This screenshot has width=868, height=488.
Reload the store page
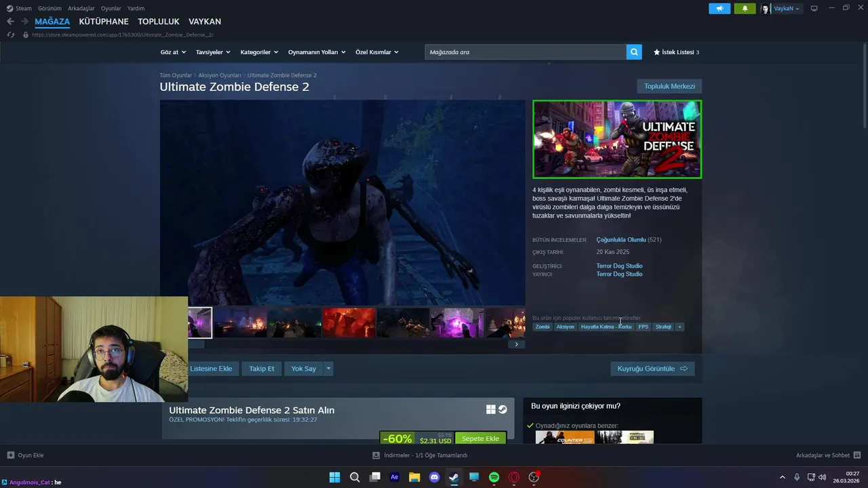pyautogui.click(x=10, y=35)
